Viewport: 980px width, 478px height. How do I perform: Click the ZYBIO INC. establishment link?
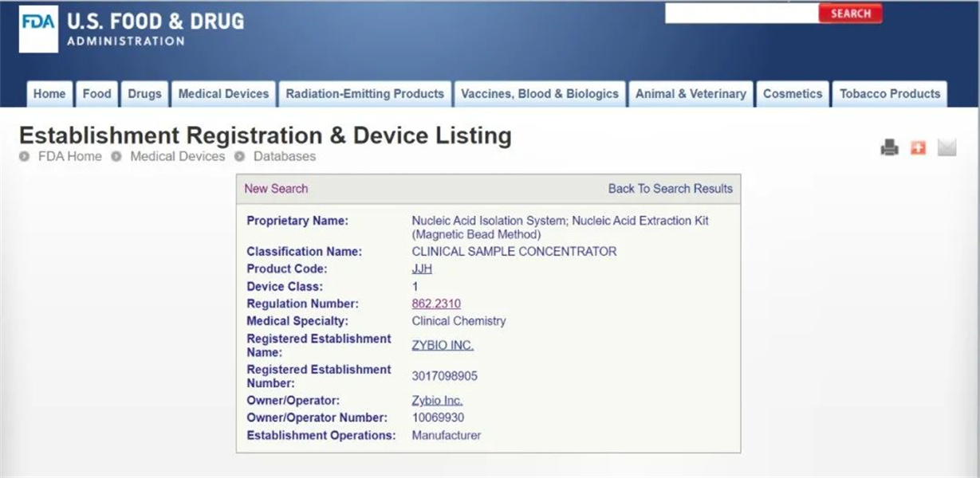click(443, 346)
